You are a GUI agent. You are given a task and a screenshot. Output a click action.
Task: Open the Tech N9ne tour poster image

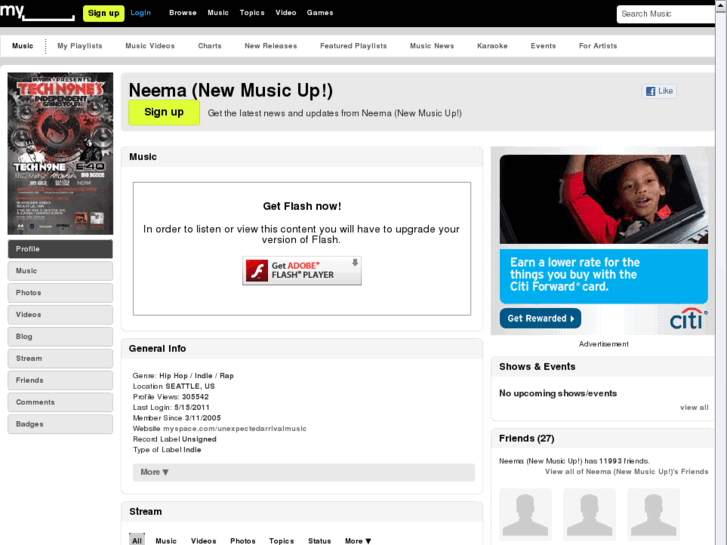coord(60,154)
